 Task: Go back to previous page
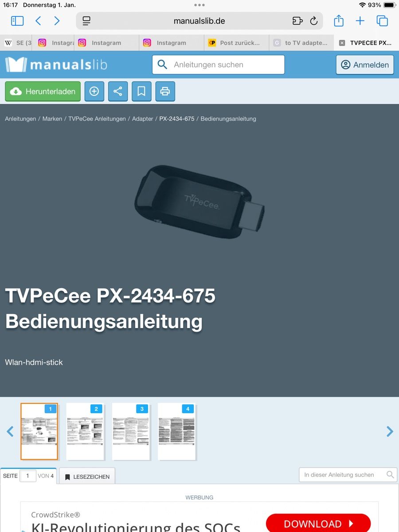pos(38,21)
